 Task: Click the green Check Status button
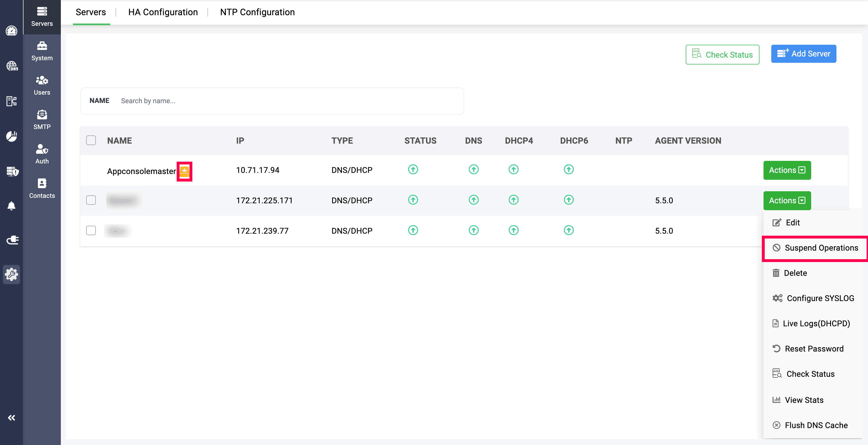(x=722, y=54)
